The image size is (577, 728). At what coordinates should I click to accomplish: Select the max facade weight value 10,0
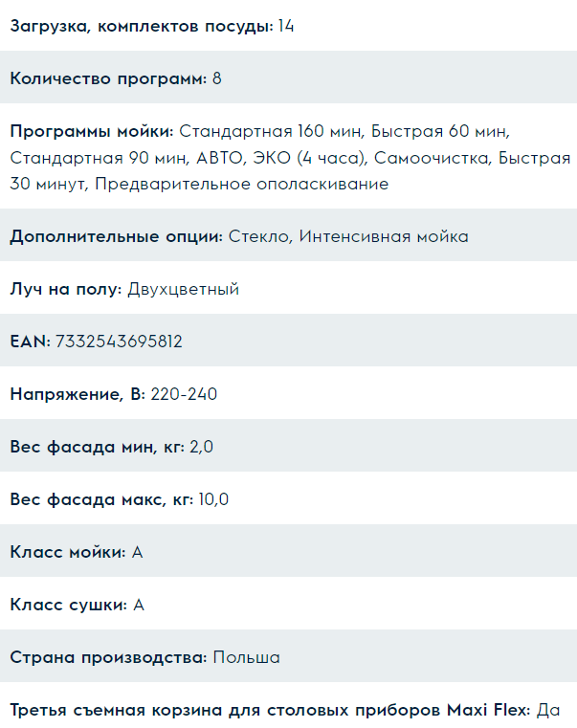point(213,499)
